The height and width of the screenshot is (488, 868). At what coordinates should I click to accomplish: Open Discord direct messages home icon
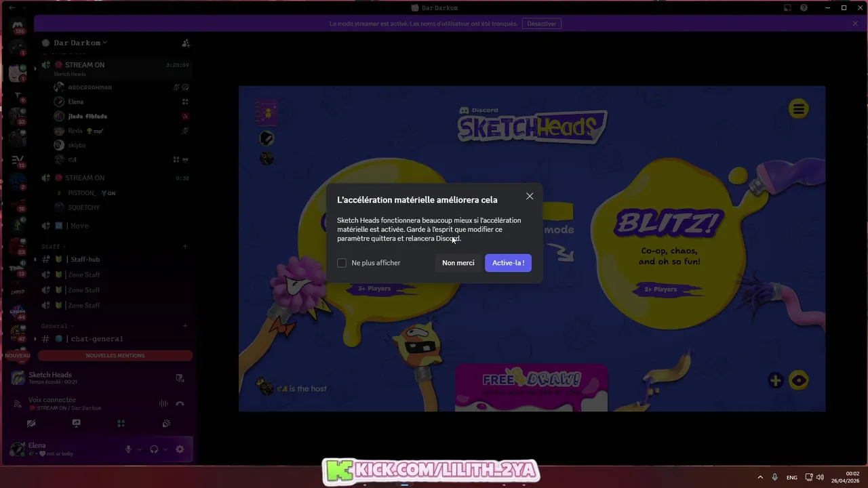pyautogui.click(x=18, y=26)
